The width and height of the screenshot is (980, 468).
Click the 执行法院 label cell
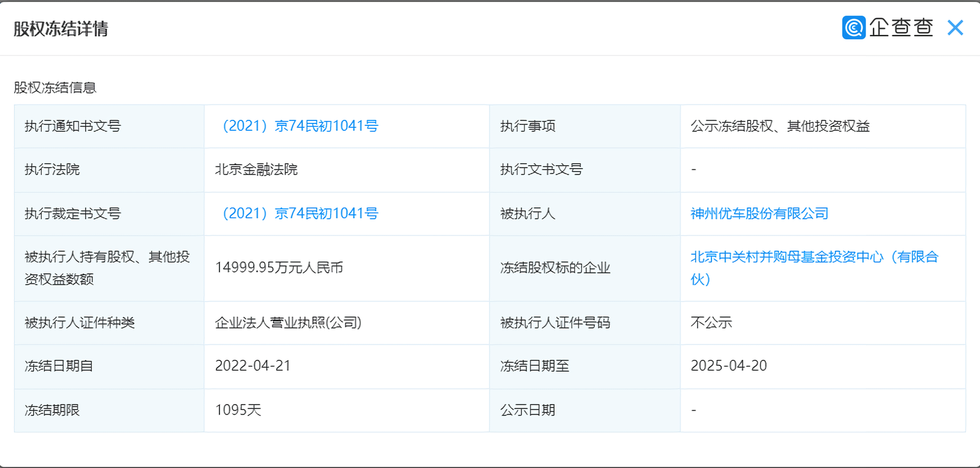coord(109,170)
